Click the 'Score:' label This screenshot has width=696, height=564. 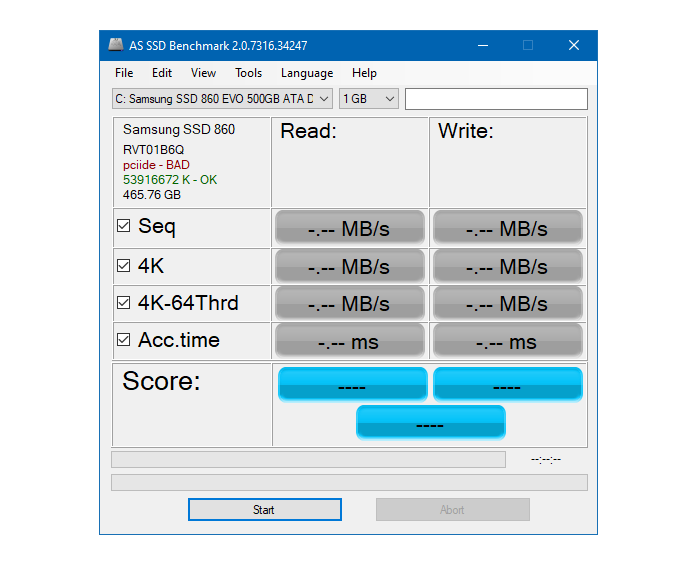click(x=162, y=381)
